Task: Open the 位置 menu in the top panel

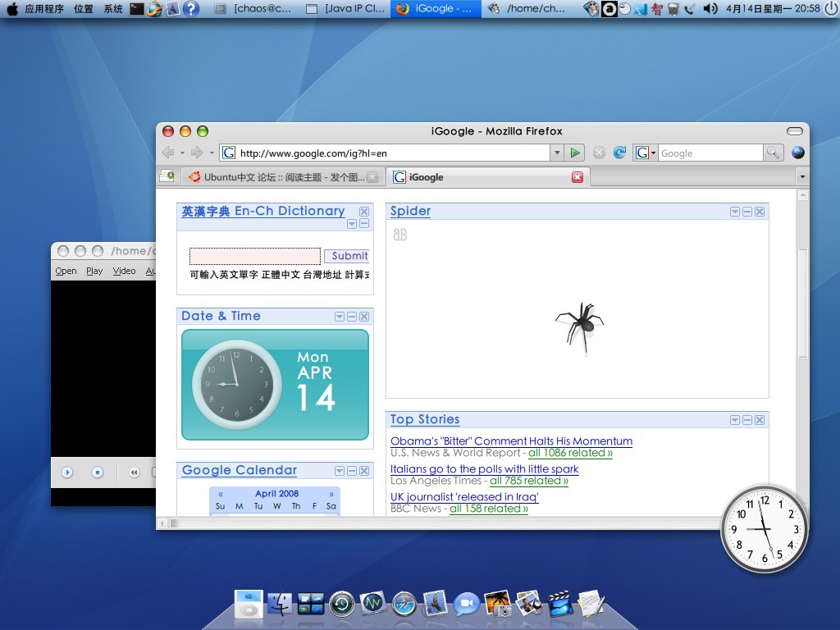Action: click(83, 8)
